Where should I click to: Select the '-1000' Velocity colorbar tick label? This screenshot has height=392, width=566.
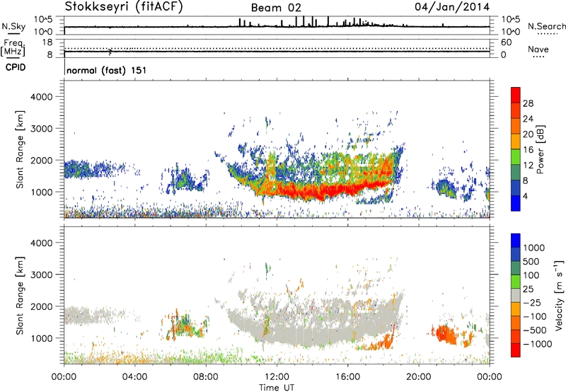click(x=537, y=344)
